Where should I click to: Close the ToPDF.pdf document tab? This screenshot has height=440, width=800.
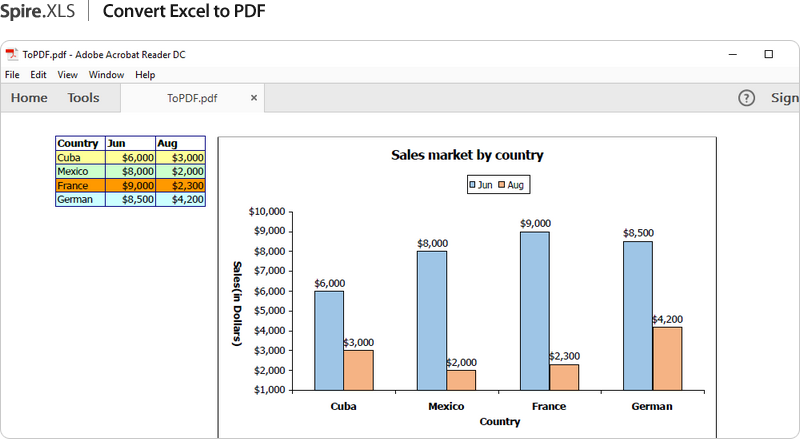[254, 98]
